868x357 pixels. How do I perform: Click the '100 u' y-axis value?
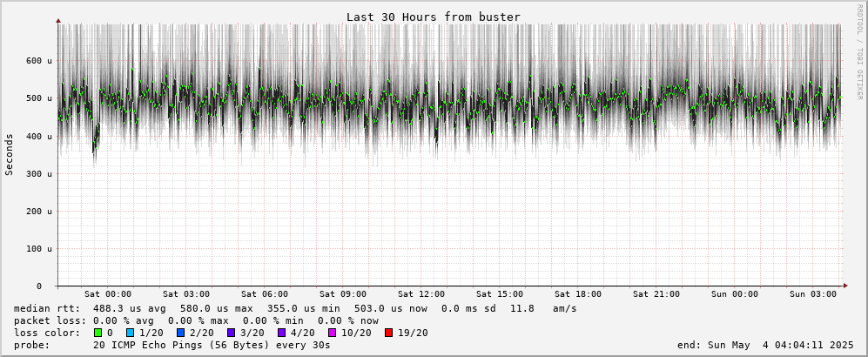click(x=39, y=249)
